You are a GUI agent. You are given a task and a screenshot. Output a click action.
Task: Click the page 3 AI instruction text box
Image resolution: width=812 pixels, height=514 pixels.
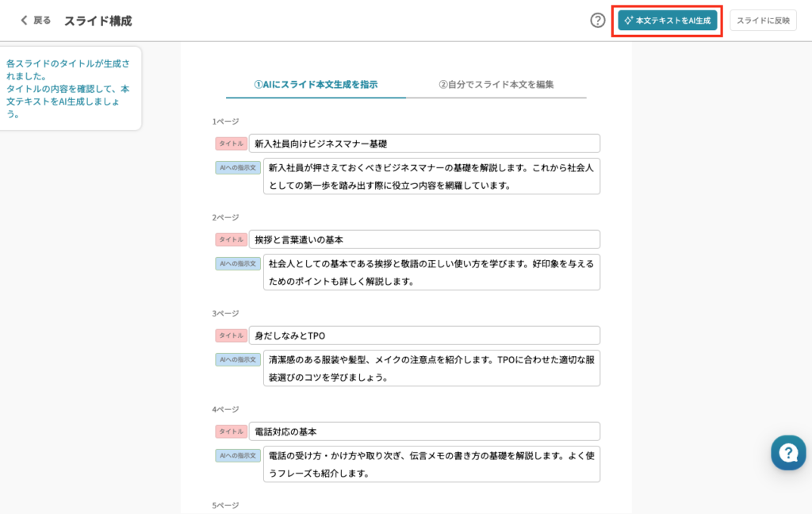(x=431, y=368)
